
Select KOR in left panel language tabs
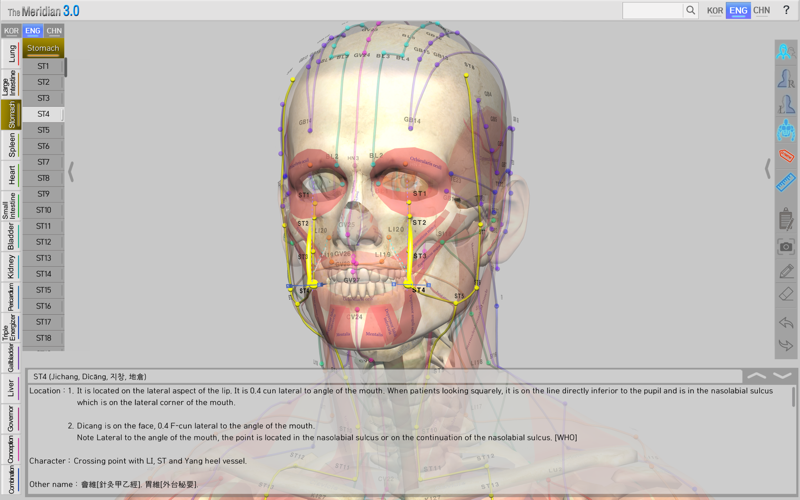click(11, 31)
